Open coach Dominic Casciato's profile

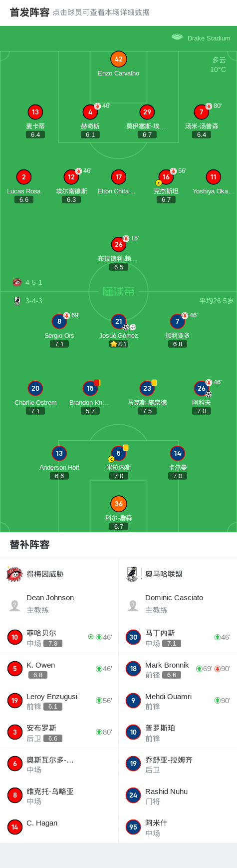pyautogui.click(x=178, y=604)
